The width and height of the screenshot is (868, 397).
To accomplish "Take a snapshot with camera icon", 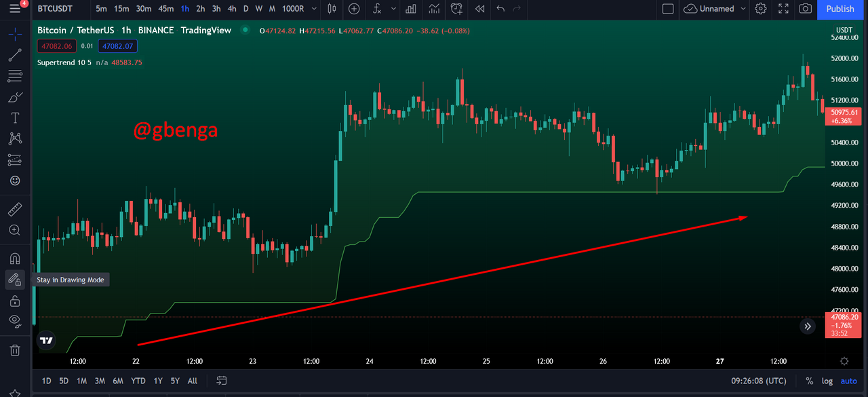I will click(x=805, y=9).
